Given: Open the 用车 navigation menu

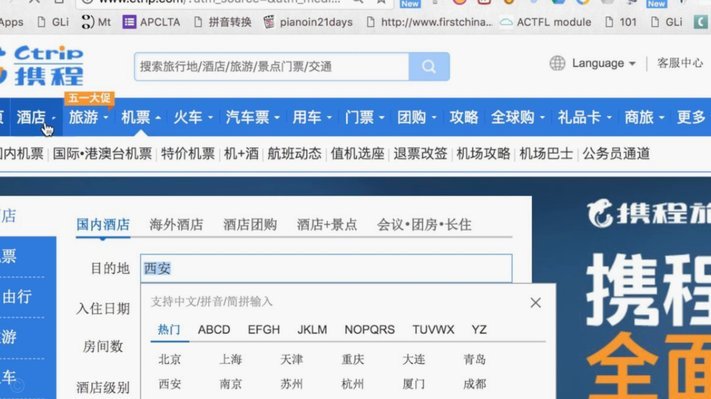Looking at the screenshot, I should (x=312, y=117).
